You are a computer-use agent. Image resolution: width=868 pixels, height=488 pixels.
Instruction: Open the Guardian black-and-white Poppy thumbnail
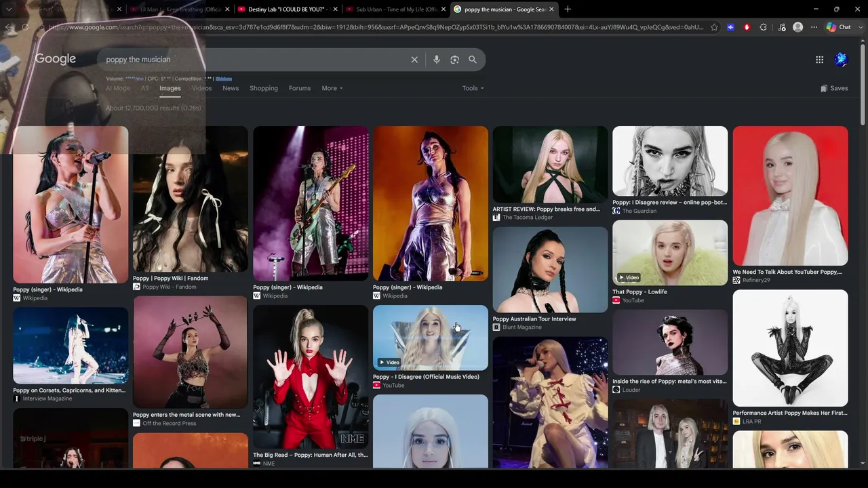(x=670, y=161)
